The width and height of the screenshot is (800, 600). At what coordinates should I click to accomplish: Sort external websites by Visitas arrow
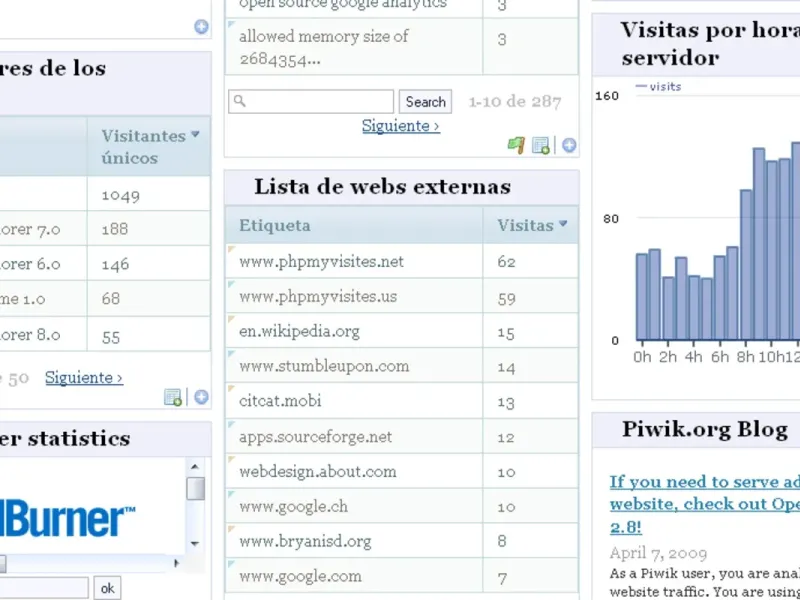[563, 223]
